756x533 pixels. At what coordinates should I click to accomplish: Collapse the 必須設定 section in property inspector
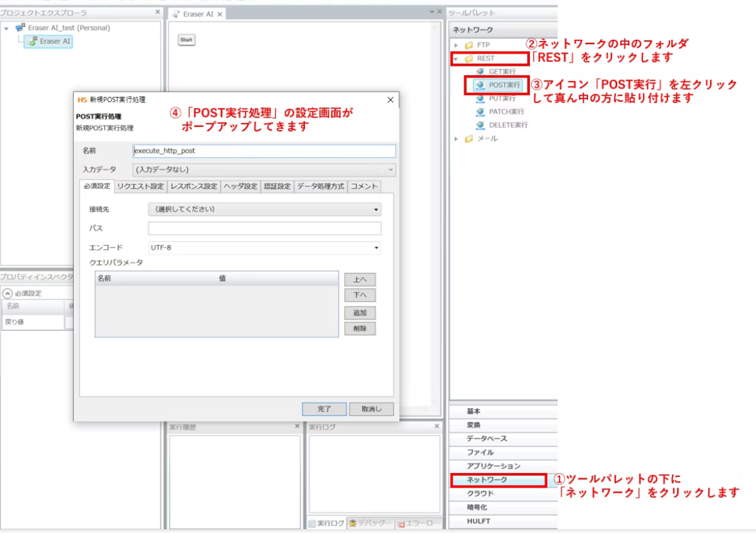click(7, 293)
